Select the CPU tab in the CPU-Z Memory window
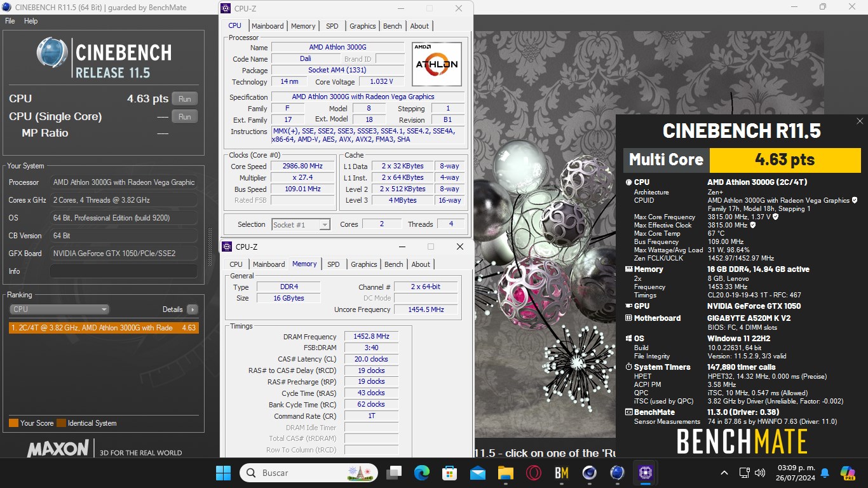This screenshot has width=868, height=488. pyautogui.click(x=236, y=264)
